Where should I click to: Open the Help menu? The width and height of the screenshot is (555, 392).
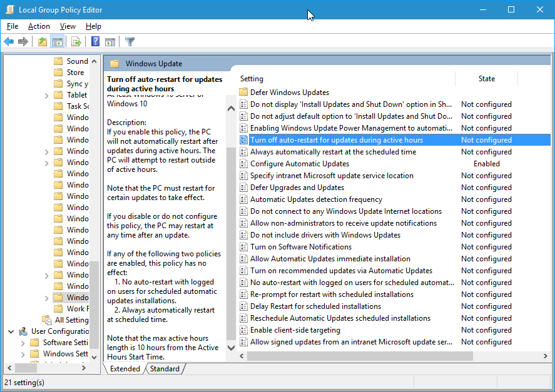(x=93, y=26)
